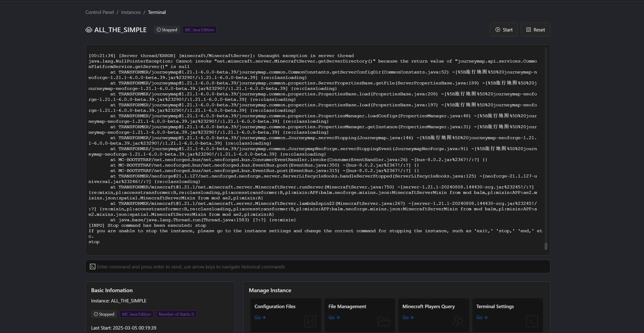
Task: Click the play icon in Start
Action: [x=498, y=29]
